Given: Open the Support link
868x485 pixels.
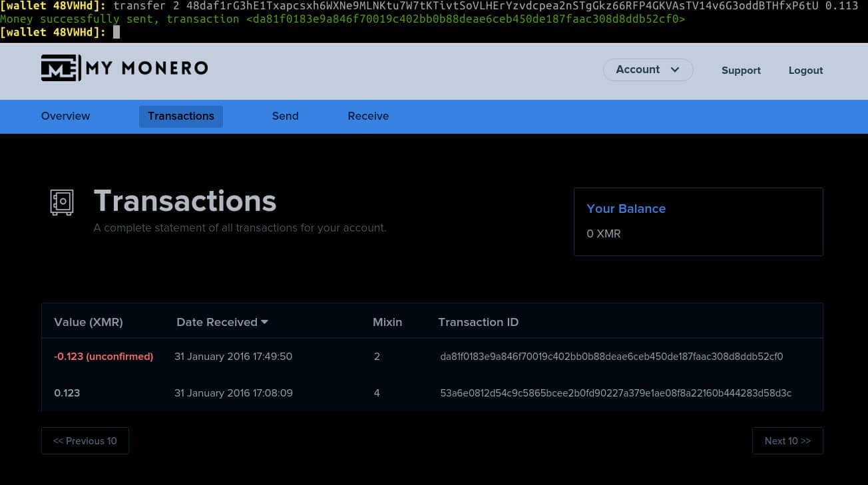Looking at the screenshot, I should click(x=741, y=71).
